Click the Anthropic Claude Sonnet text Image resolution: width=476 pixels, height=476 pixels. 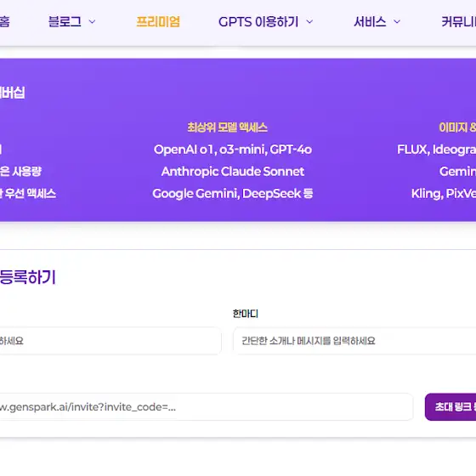click(x=233, y=172)
